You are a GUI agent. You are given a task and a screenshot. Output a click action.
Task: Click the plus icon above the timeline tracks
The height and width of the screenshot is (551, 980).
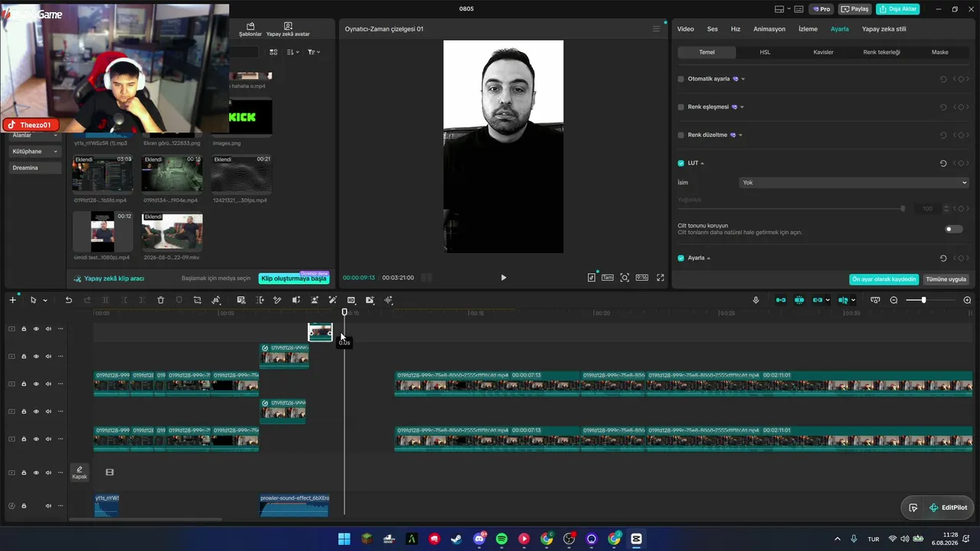coord(12,300)
